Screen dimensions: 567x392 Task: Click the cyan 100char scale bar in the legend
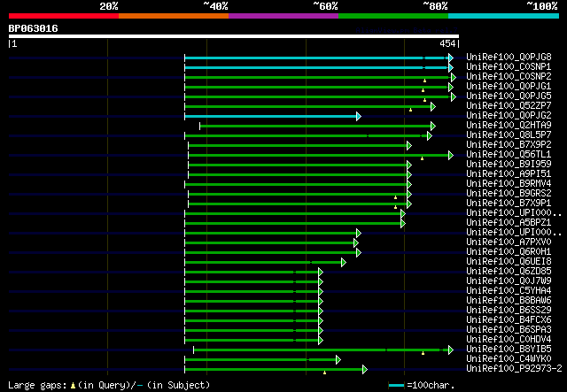[x=396, y=386]
